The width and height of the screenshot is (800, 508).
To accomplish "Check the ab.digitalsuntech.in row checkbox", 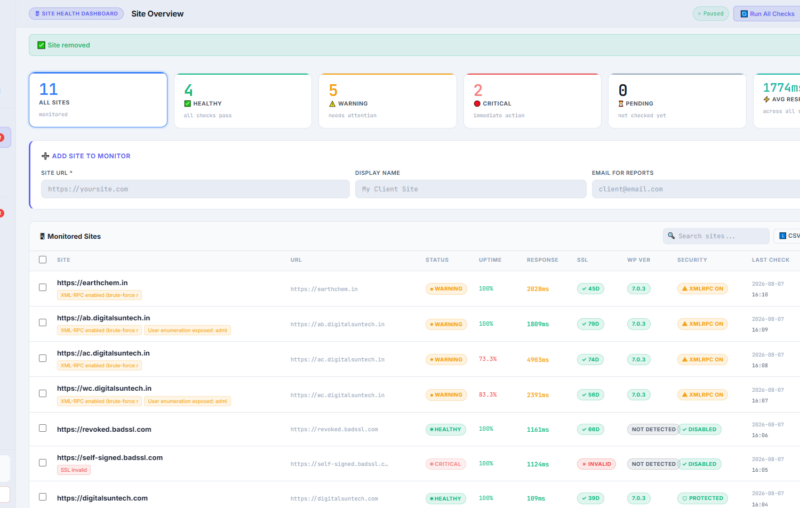I will (43, 322).
